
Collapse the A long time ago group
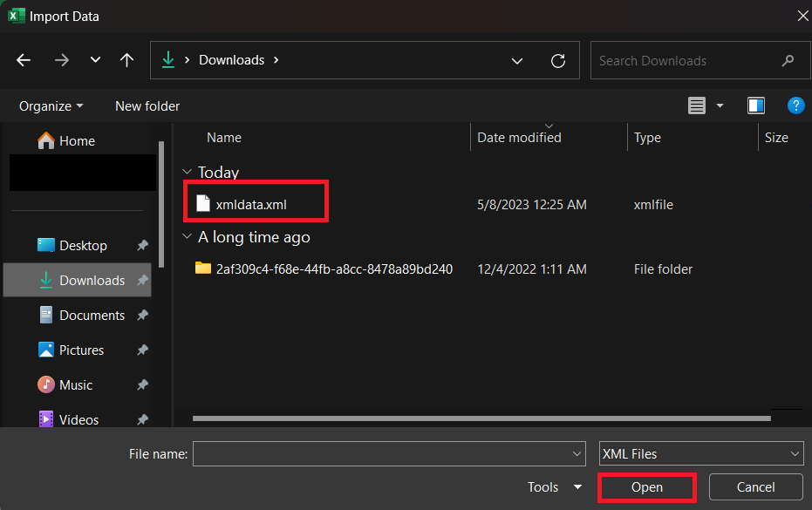pyautogui.click(x=187, y=236)
